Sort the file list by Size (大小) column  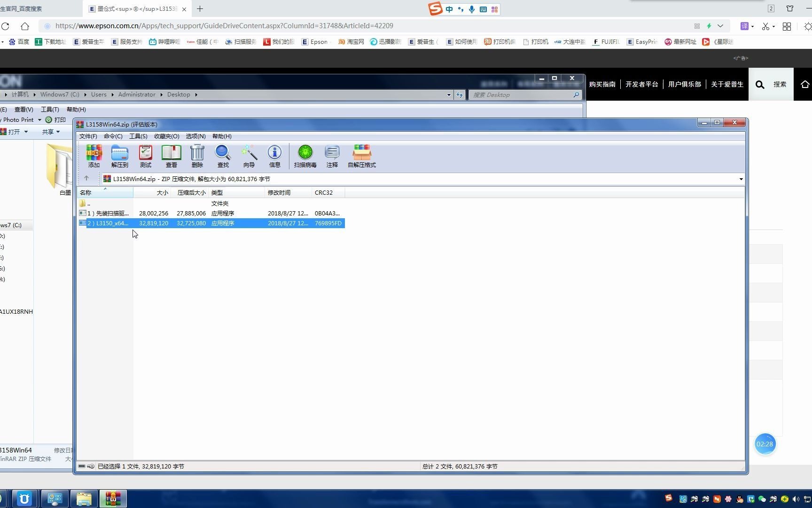point(152,192)
